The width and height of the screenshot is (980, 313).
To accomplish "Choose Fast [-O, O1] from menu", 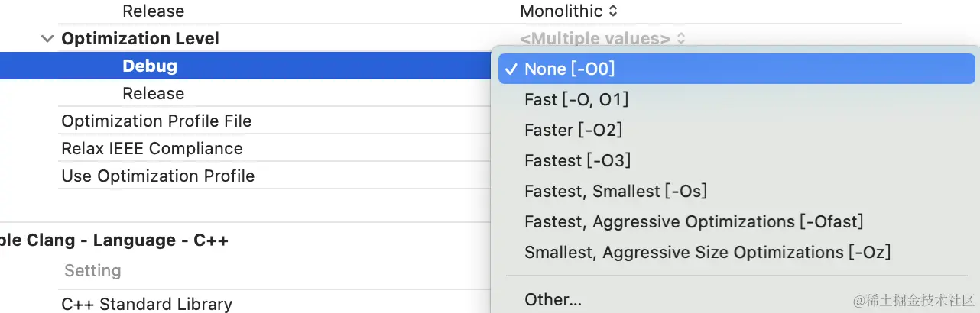I will (x=576, y=99).
